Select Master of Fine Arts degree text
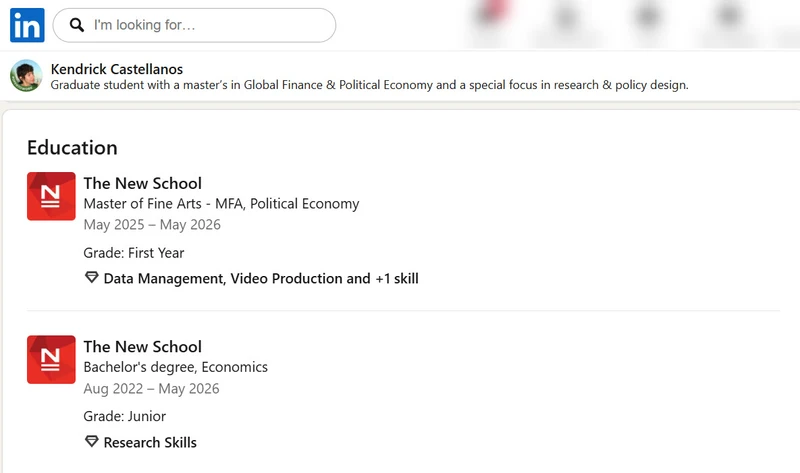Viewport: 800px width, 473px height. tap(221, 204)
